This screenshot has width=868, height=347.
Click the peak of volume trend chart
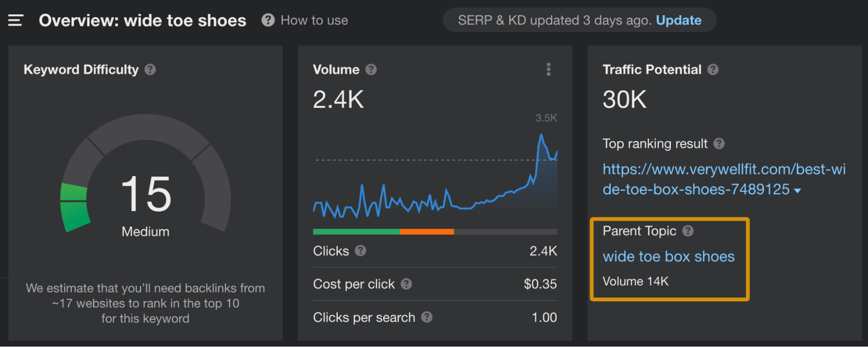[541, 136]
